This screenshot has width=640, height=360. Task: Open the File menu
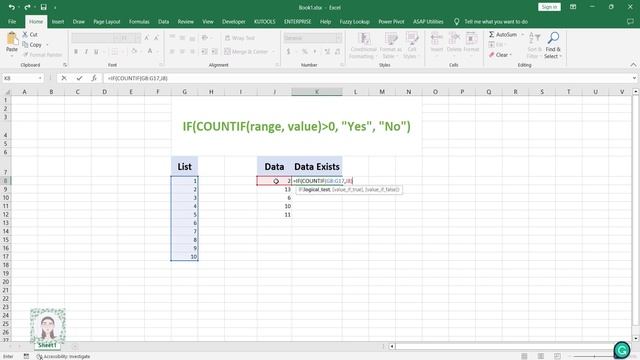(12, 22)
